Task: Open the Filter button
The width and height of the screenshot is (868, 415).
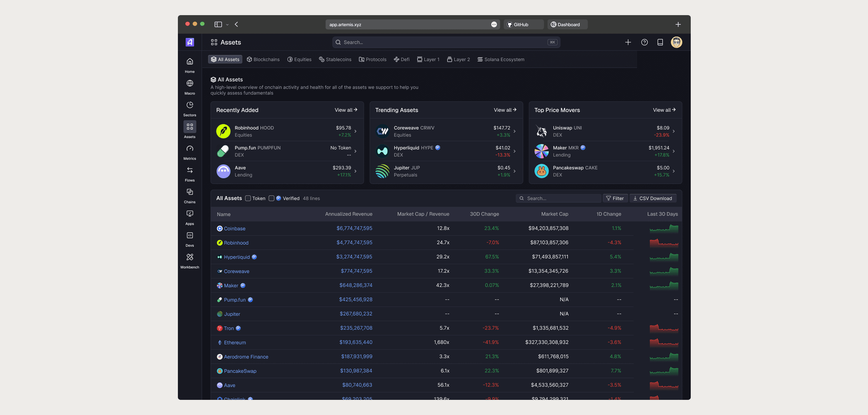Action: coord(615,198)
